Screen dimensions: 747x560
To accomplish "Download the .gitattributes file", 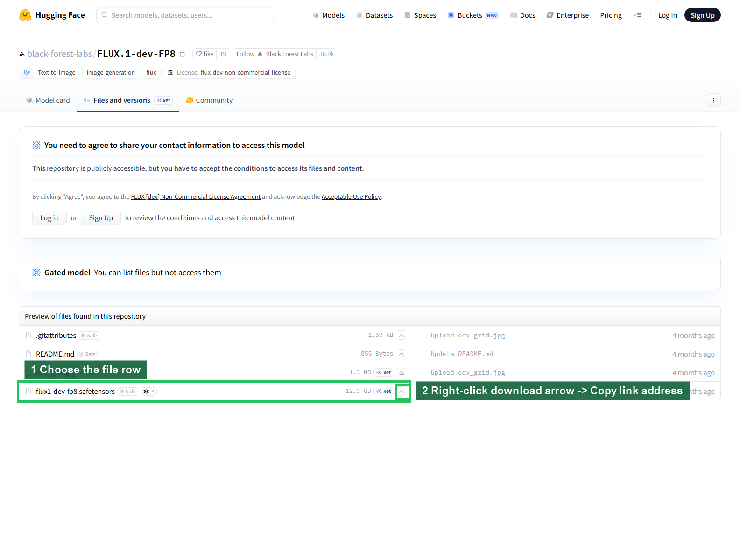I will (402, 335).
